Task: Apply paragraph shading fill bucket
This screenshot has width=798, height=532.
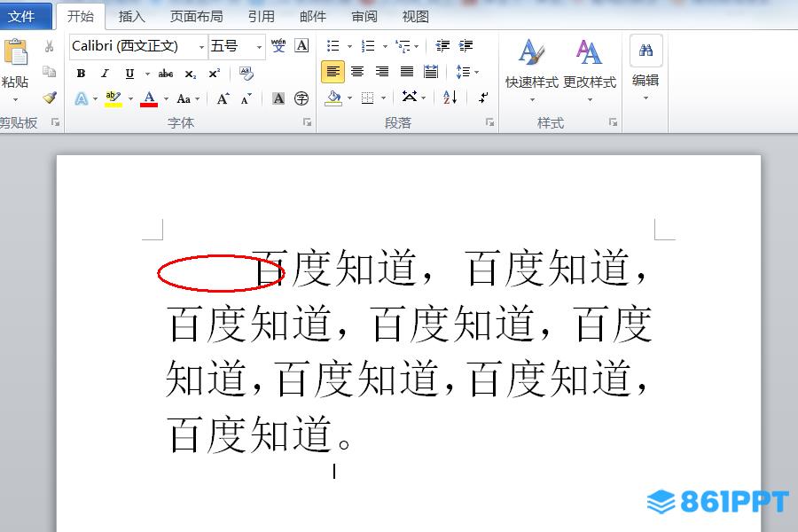Action: [332, 98]
